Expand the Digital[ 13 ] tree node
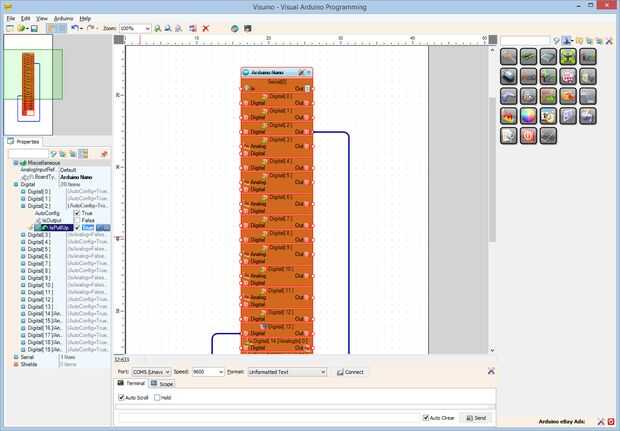The width and height of the screenshot is (620, 431). point(23,306)
